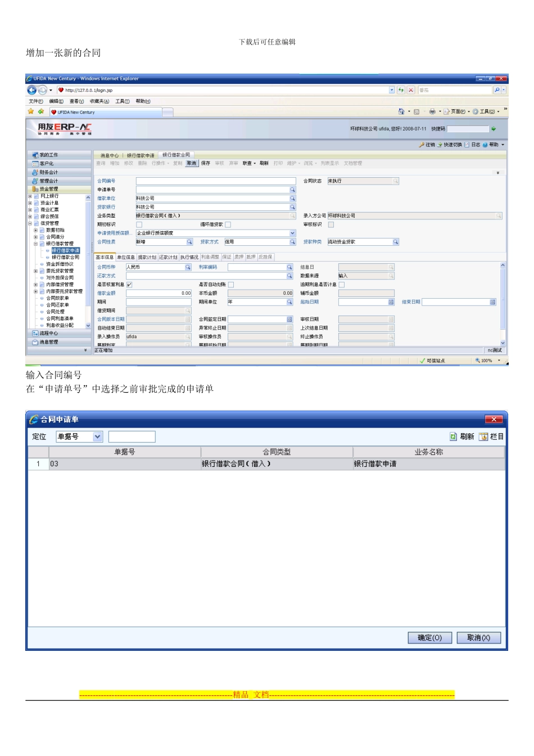534x756 pixels.
Task: Toggle the 期初标识 checkbox
Action: (x=139, y=224)
